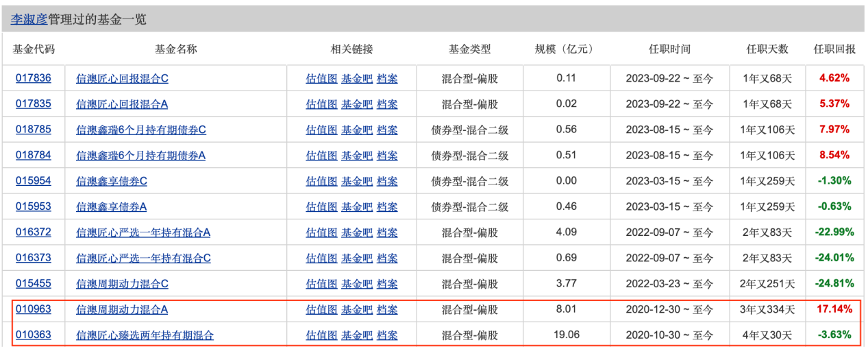868x347 pixels.
Task: Open 信澳匠心严选一年持有混合A fund page
Action: pos(143,232)
